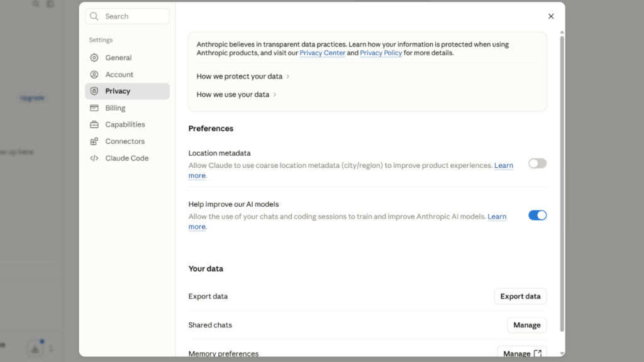Click the Privacy shield icon
The image size is (644, 362).
pos(94,91)
